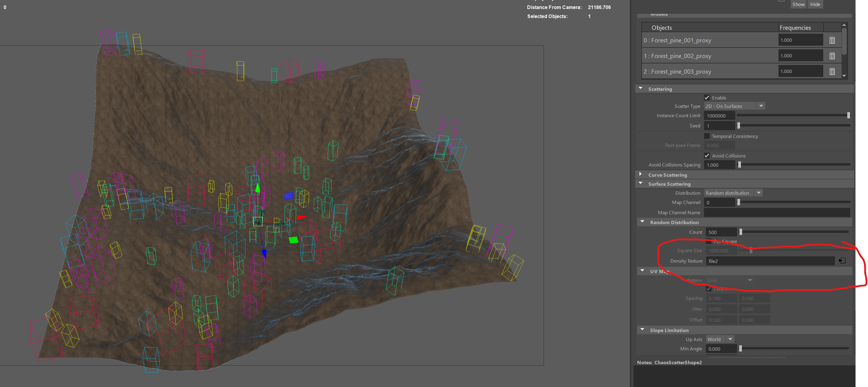Viewport: 868px width, 387px height.
Task: Collapse the Slope Limitation section
Action: click(x=642, y=330)
